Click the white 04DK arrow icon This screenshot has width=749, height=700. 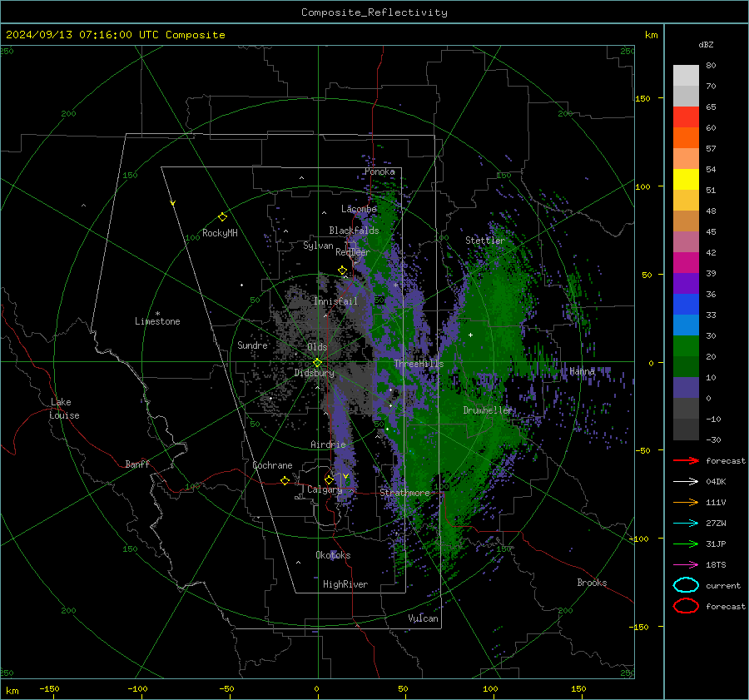click(x=686, y=481)
